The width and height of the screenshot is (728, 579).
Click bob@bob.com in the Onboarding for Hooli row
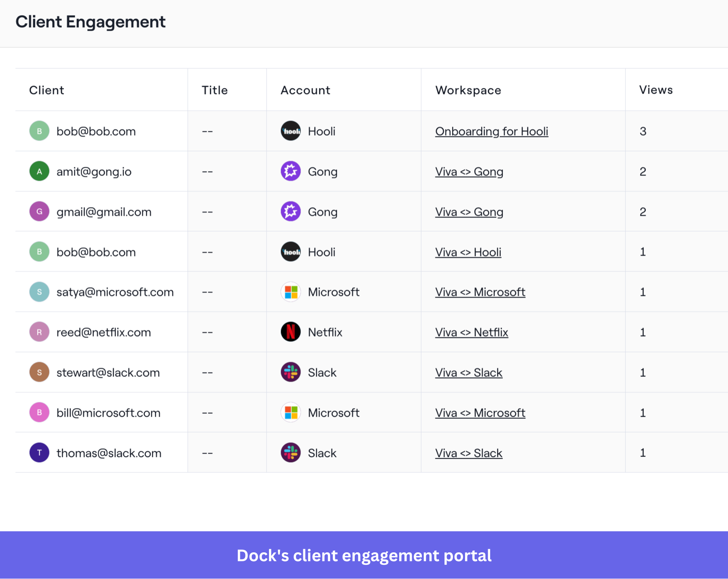pos(96,131)
